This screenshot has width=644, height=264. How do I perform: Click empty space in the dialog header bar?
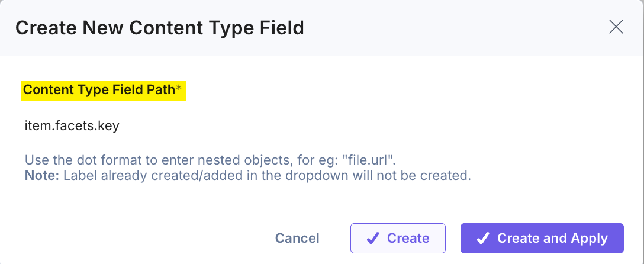pos(452,28)
